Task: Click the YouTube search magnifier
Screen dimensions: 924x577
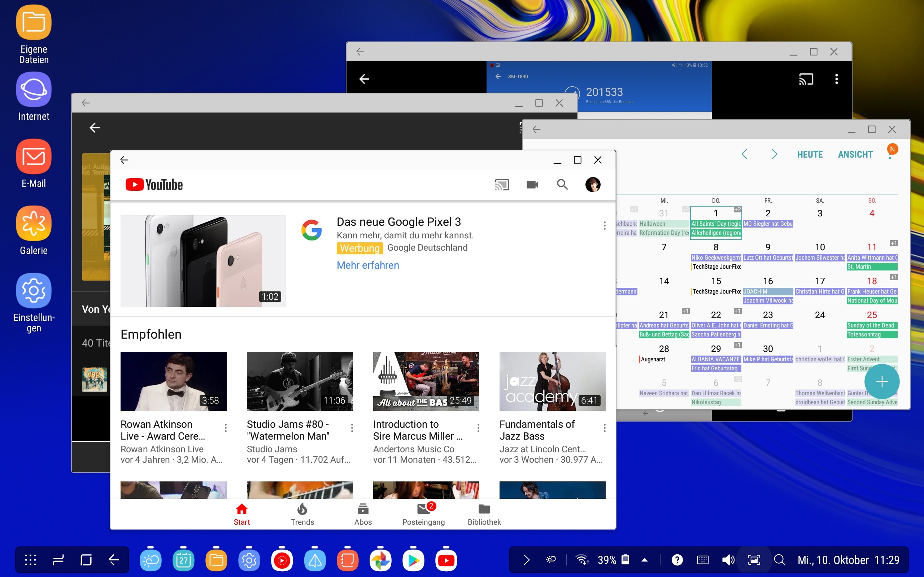Action: pyautogui.click(x=562, y=185)
